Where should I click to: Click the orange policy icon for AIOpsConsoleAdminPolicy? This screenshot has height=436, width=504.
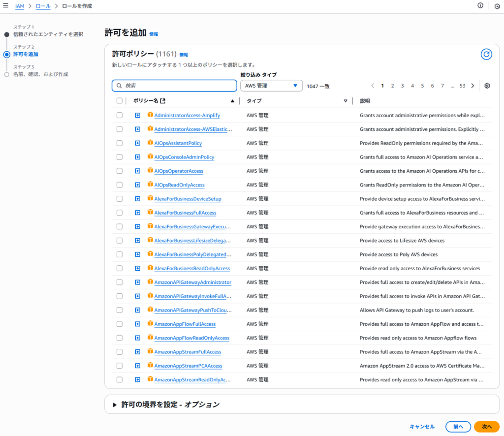coord(150,156)
